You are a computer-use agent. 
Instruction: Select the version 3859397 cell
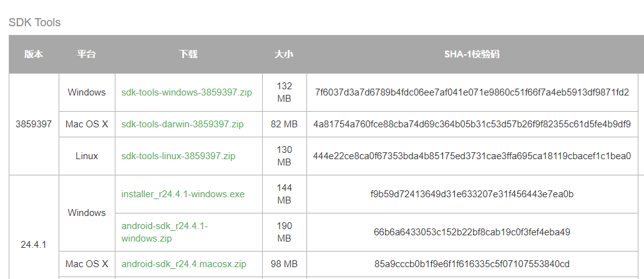pyautogui.click(x=34, y=124)
